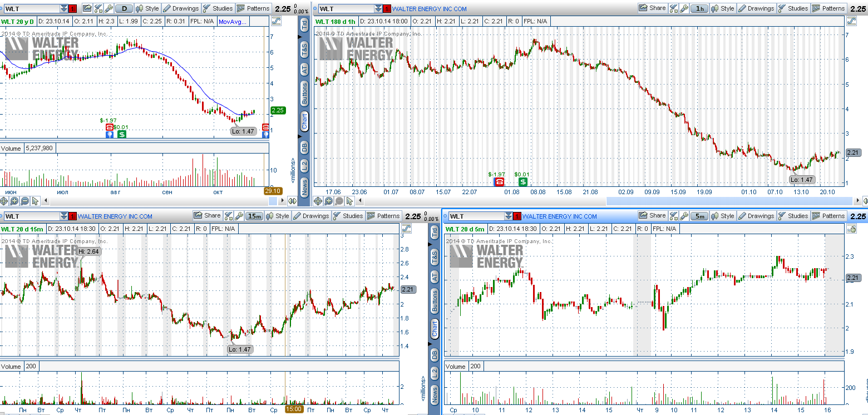Open Style menu in 1h chart
This screenshot has width=868, height=415.
pyautogui.click(x=723, y=8)
